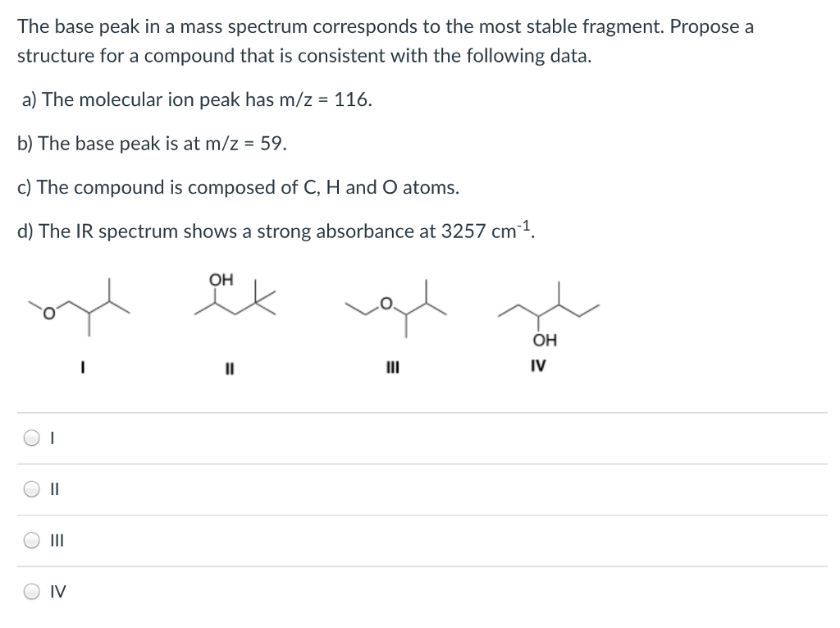Select the radio button for answer I
Image resolution: width=840 pixels, height=628 pixels.
point(30,440)
